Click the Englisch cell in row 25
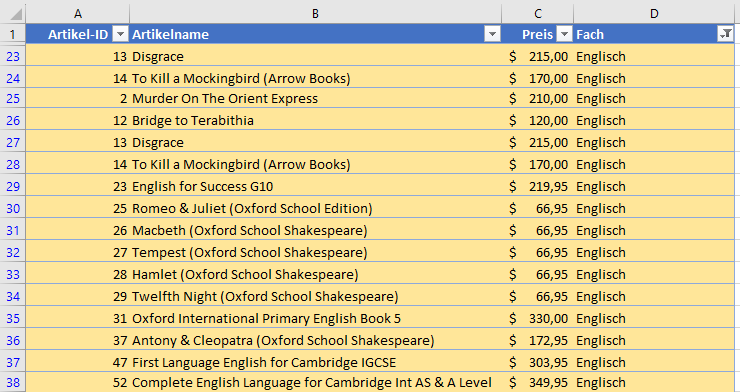 654,98
